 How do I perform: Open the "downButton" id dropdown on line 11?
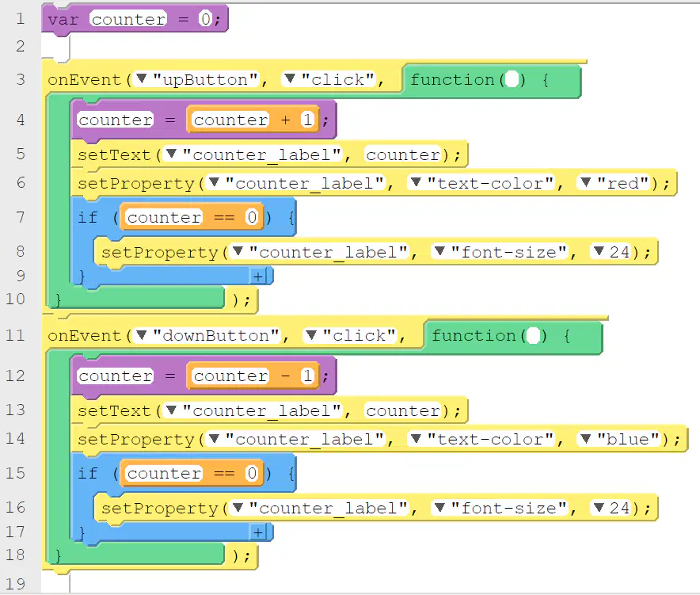[142, 335]
